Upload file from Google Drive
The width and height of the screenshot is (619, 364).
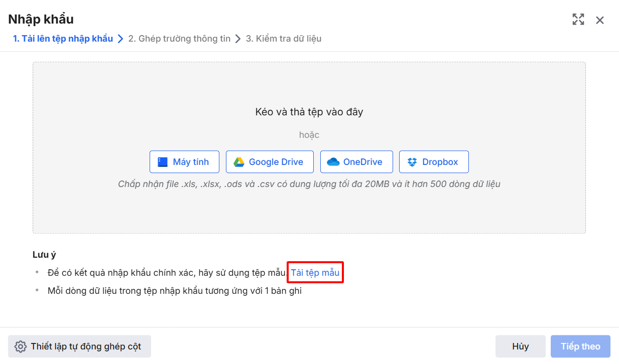[x=270, y=162]
